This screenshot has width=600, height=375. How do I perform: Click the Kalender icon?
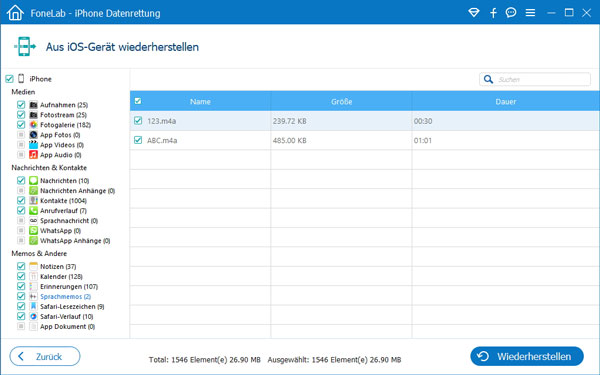pyautogui.click(x=33, y=276)
